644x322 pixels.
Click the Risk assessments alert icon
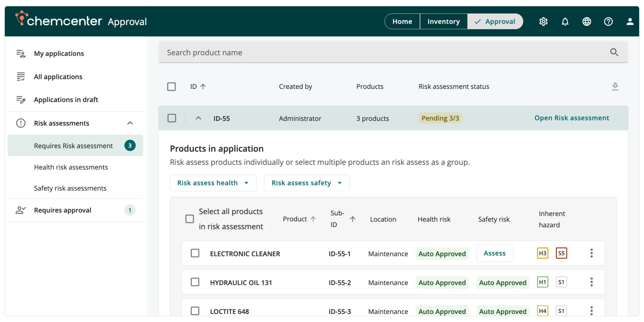[21, 123]
